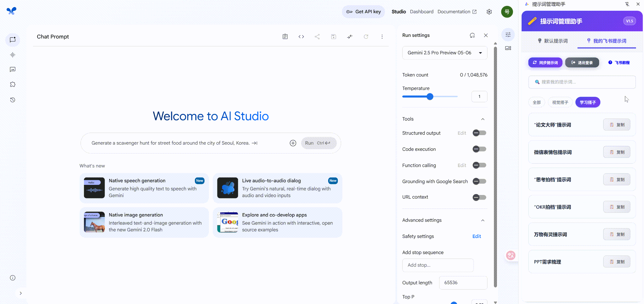Copy the 微信表情包提示词 prompt

pyautogui.click(x=617, y=152)
